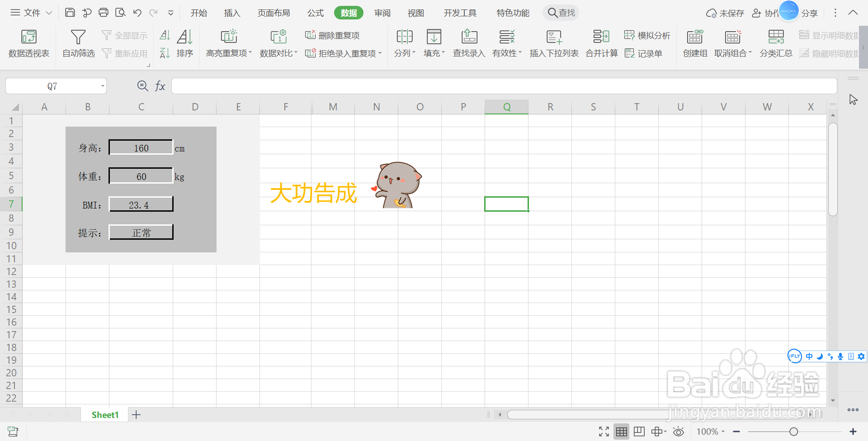Switch to page layout view

click(639, 432)
